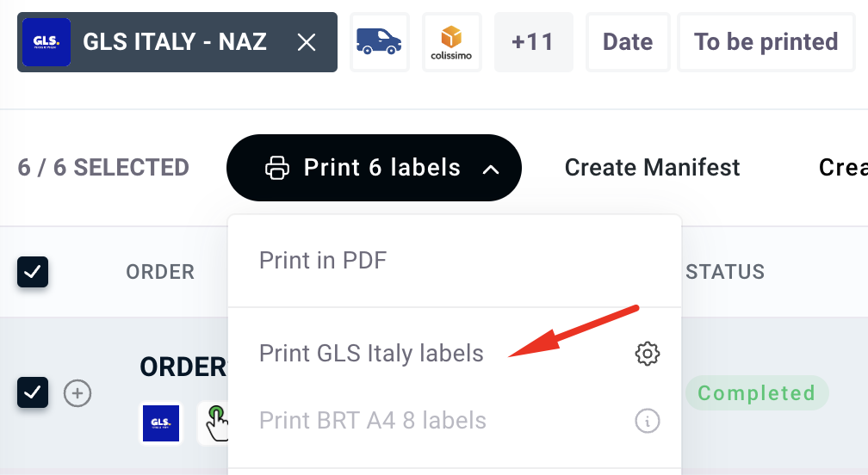The height and width of the screenshot is (475, 868).
Task: Remove the GLS ITALY - NAZ filter
Action: pos(307,42)
